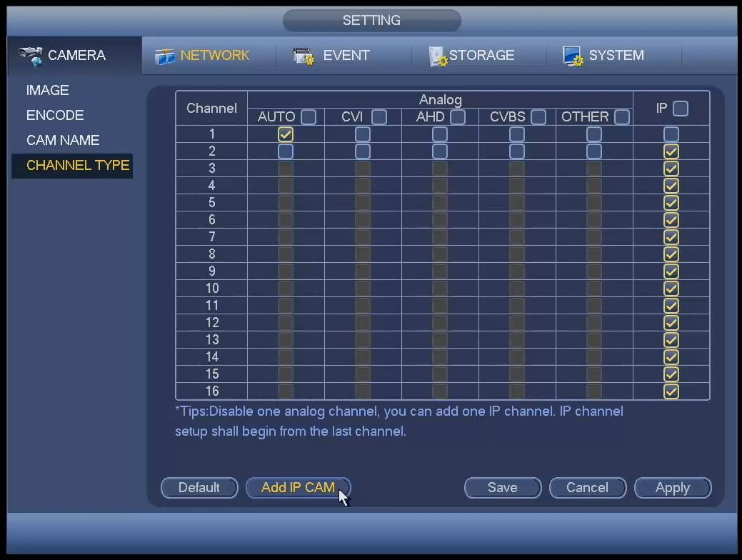Click channel number 8 cell
The height and width of the screenshot is (560, 742).
tap(211, 254)
